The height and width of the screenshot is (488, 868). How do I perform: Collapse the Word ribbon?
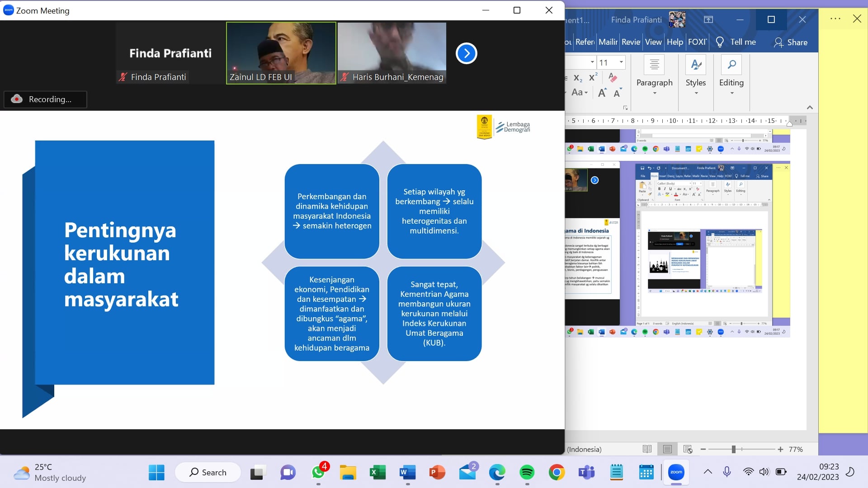click(810, 108)
